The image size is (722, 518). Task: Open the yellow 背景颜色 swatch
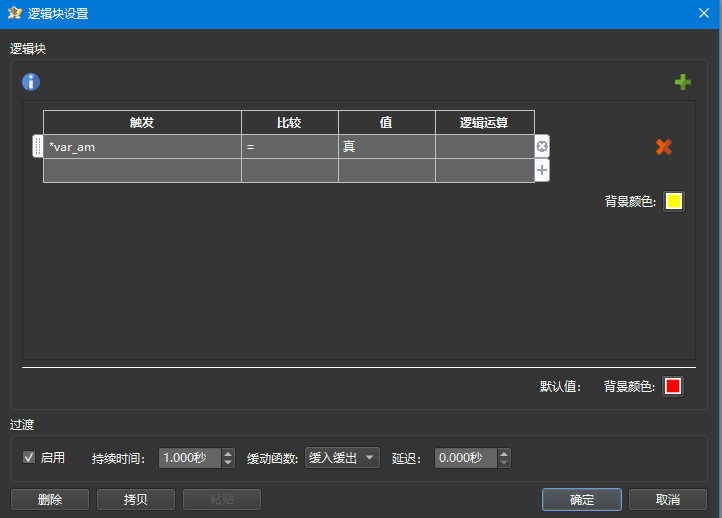(674, 201)
